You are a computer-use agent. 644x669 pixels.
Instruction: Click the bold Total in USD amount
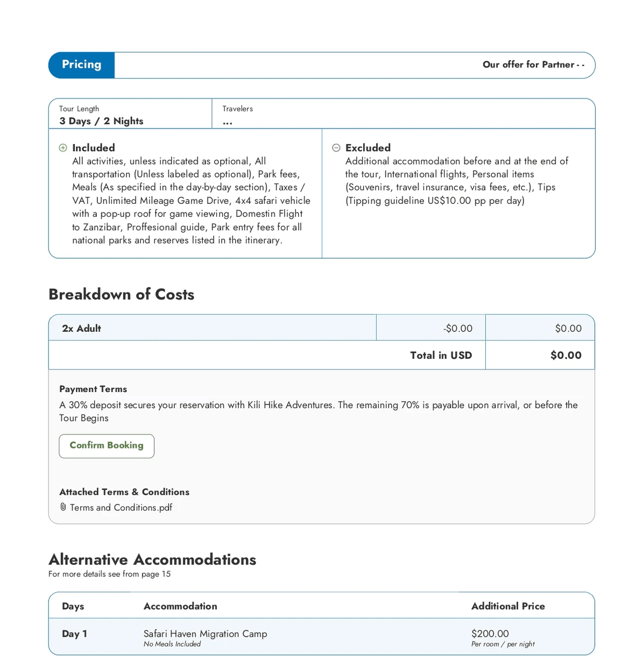click(565, 355)
